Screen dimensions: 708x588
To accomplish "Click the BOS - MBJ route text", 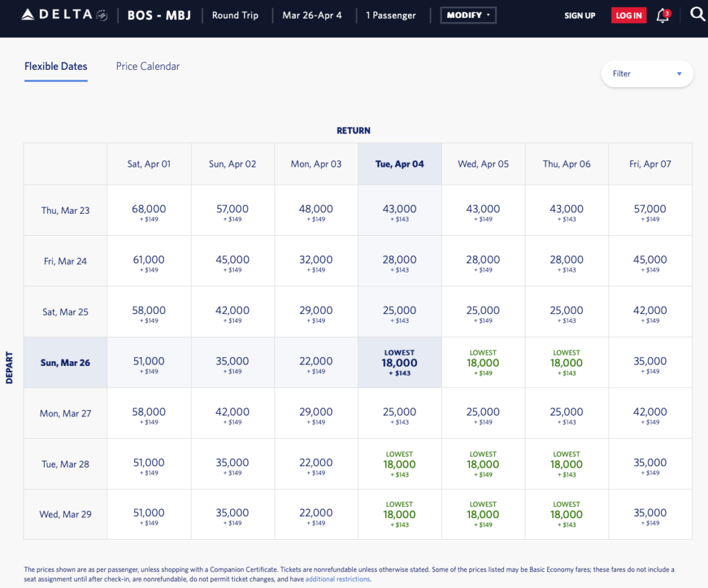I will (159, 15).
